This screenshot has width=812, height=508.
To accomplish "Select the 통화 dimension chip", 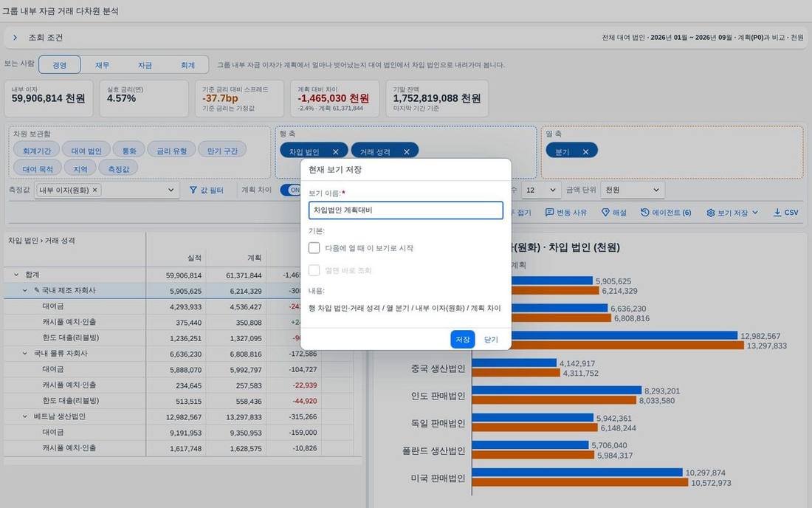I will (x=129, y=151).
